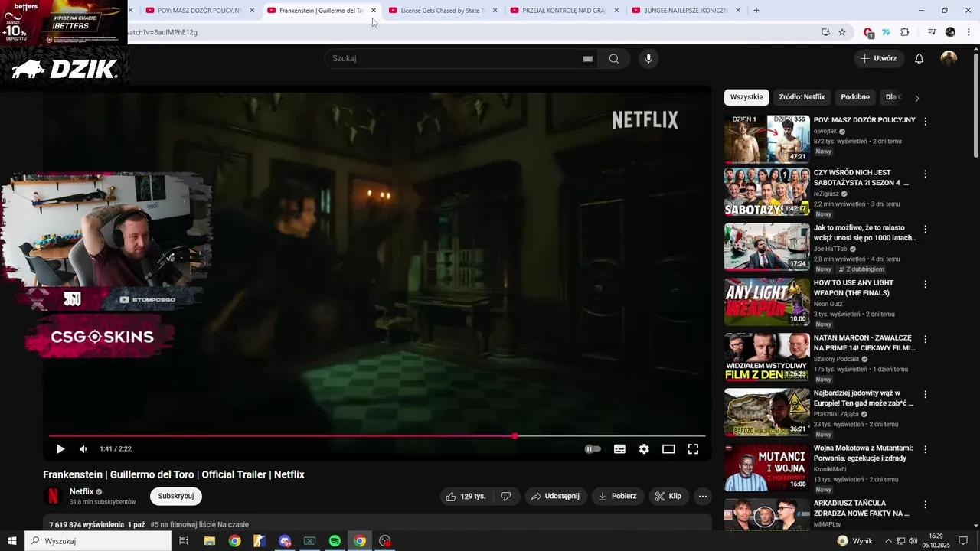
Task: Open more actions menu below the video
Action: 703,496
